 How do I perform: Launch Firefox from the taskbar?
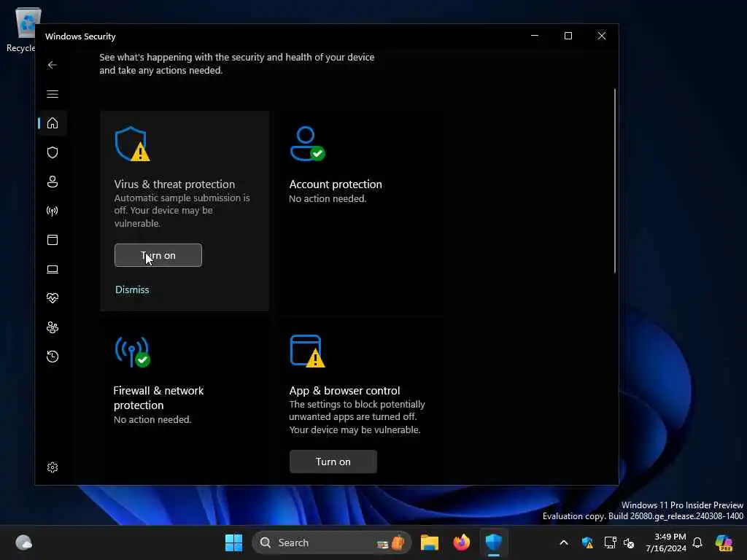[x=461, y=542]
